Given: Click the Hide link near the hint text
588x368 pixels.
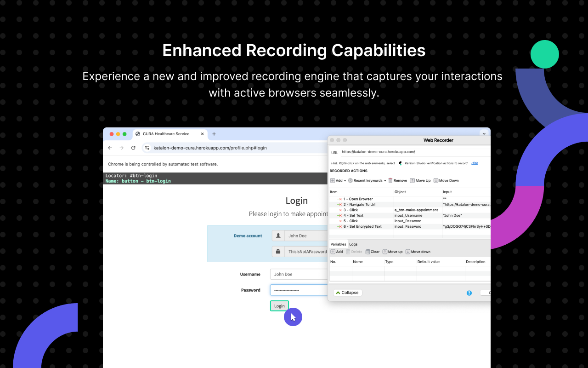Looking at the screenshot, I should 474,163.
